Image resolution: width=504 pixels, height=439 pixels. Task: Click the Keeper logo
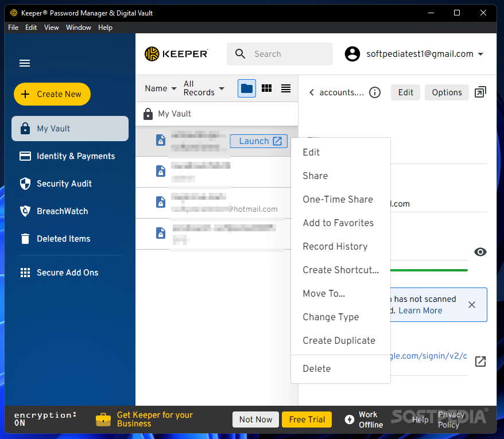[x=176, y=54]
